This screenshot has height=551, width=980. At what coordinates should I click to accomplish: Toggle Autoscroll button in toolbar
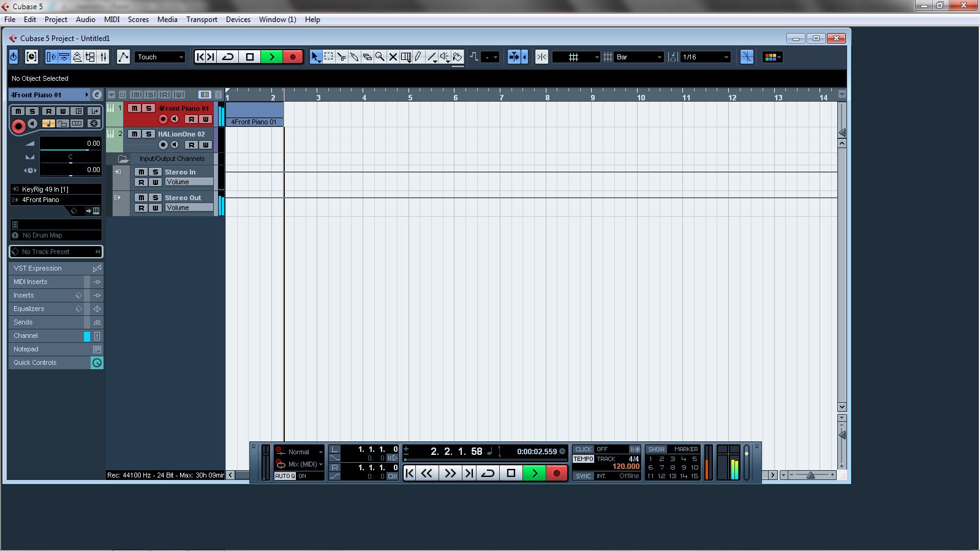[x=514, y=57]
